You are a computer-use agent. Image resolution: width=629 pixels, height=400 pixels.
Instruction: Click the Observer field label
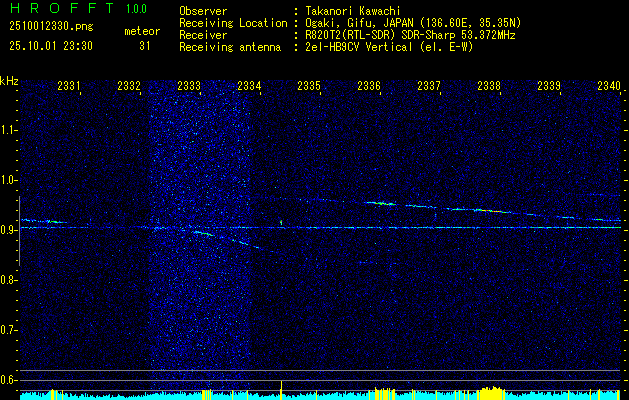203,11
